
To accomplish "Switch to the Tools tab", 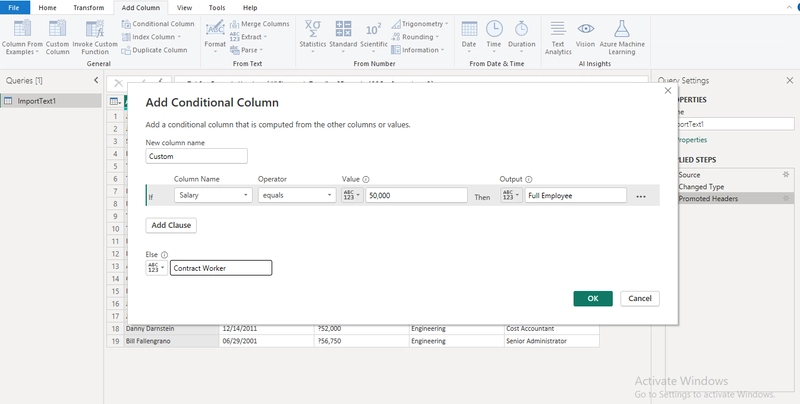I will pos(217,8).
